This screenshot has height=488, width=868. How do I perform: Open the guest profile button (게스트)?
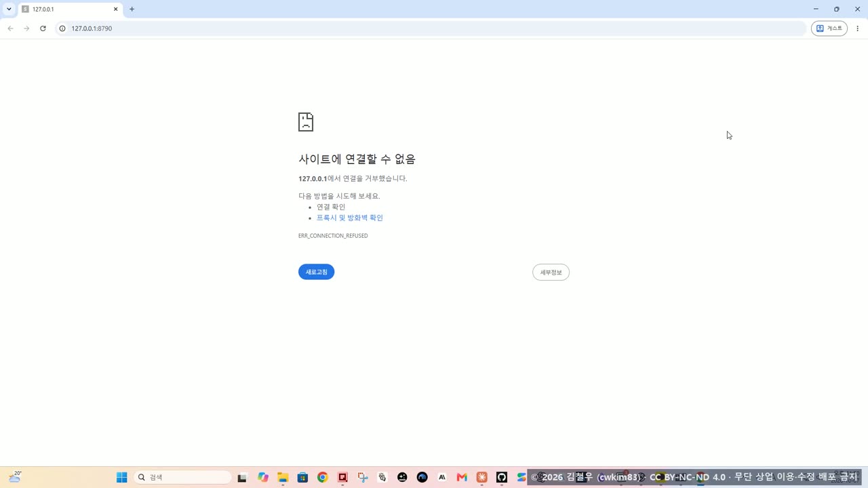pyautogui.click(x=829, y=28)
